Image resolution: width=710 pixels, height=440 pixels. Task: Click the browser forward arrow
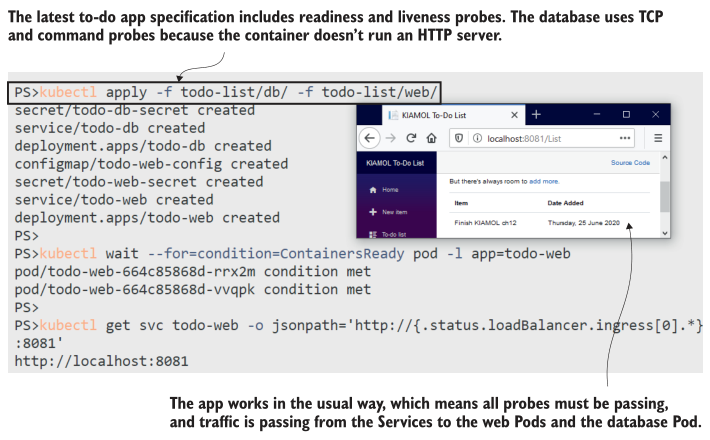(390, 138)
